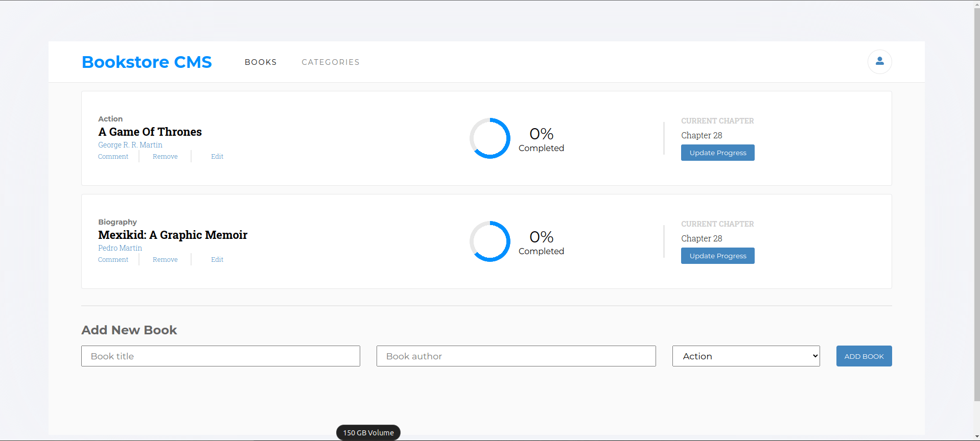Click Mexikid progress circle indicator
This screenshot has width=980, height=441.
[x=490, y=241]
